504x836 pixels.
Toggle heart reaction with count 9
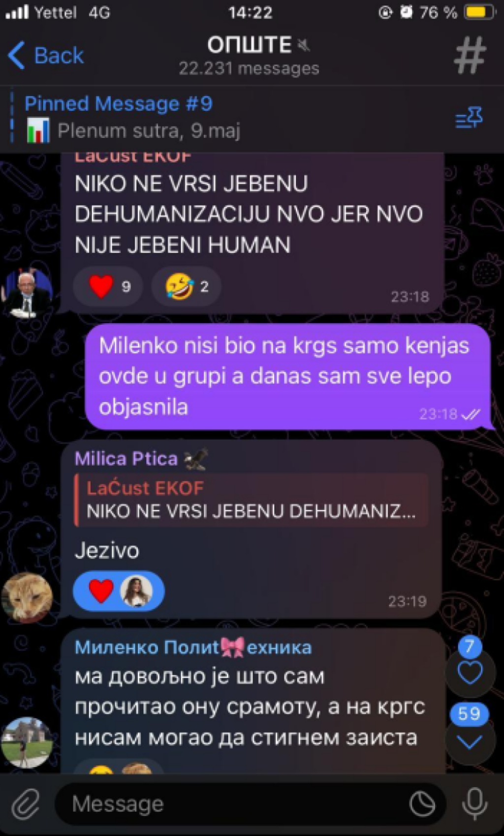click(x=108, y=286)
